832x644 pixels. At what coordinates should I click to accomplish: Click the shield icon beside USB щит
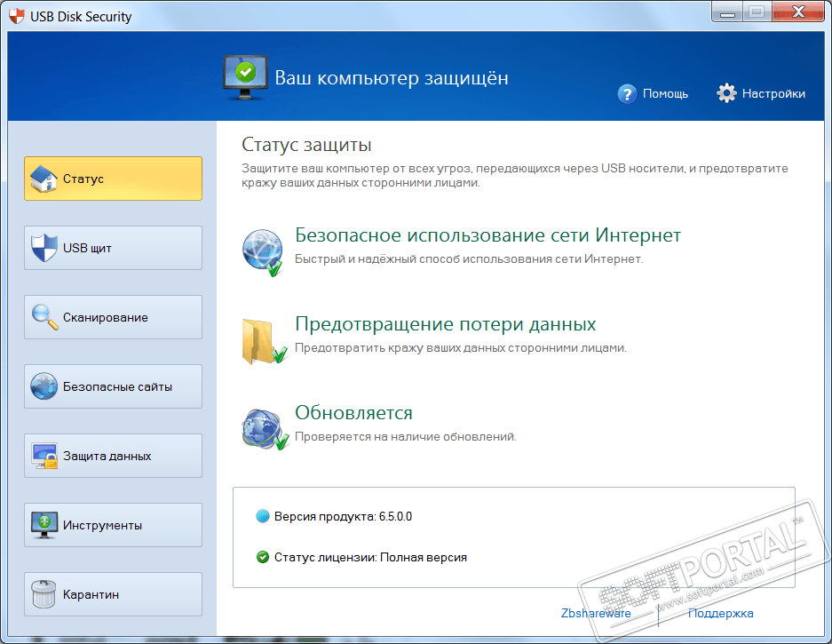pyautogui.click(x=44, y=248)
